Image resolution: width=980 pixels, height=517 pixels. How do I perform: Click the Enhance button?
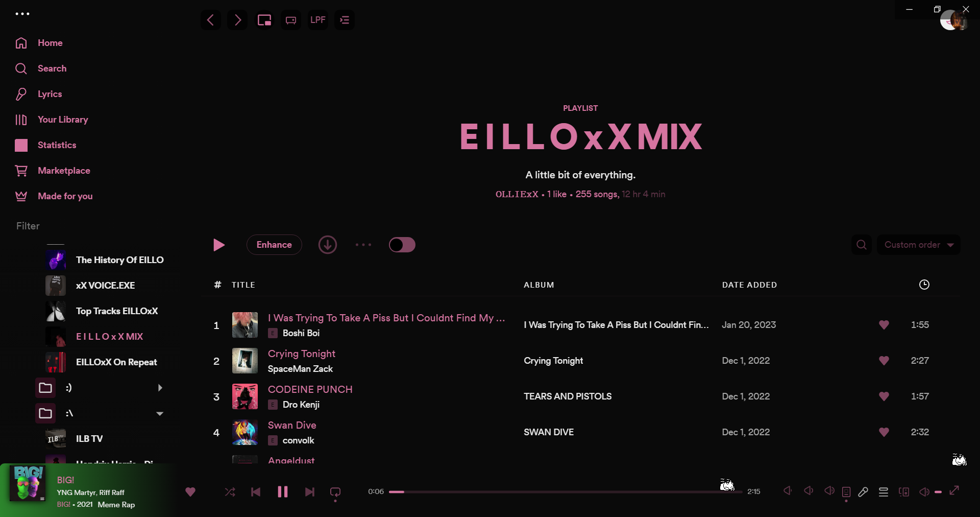[x=274, y=245]
